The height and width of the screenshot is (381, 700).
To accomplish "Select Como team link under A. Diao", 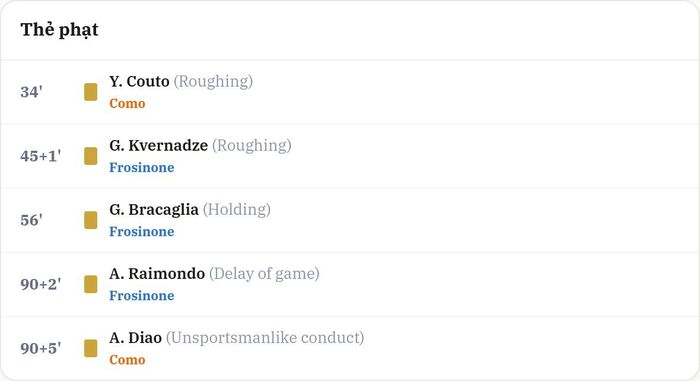I will coord(127,360).
